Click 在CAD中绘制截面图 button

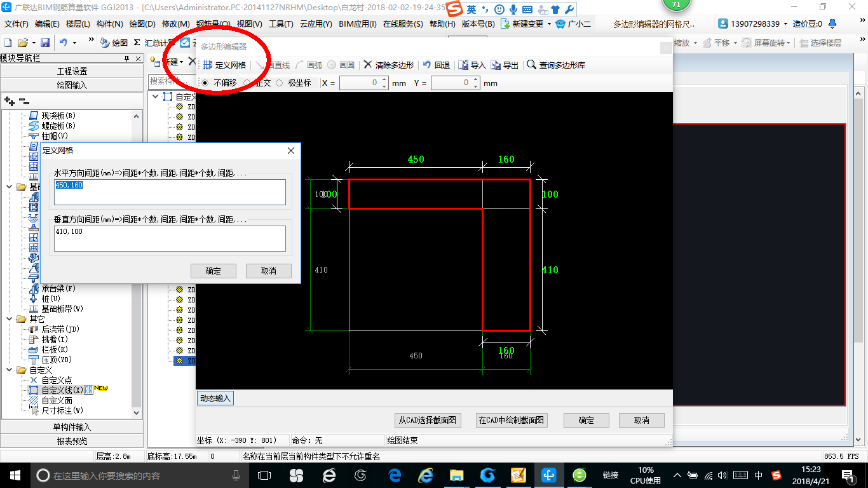pos(512,420)
